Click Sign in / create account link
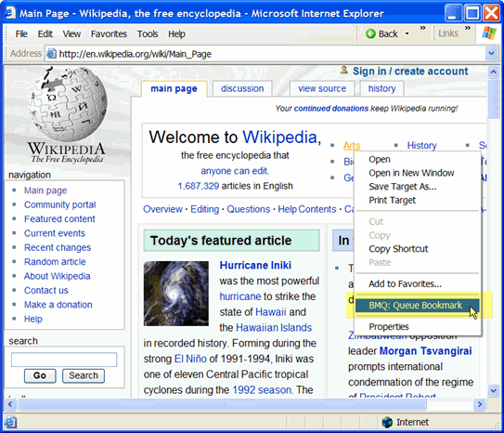Viewport: 504px width, 433px height. (x=410, y=72)
